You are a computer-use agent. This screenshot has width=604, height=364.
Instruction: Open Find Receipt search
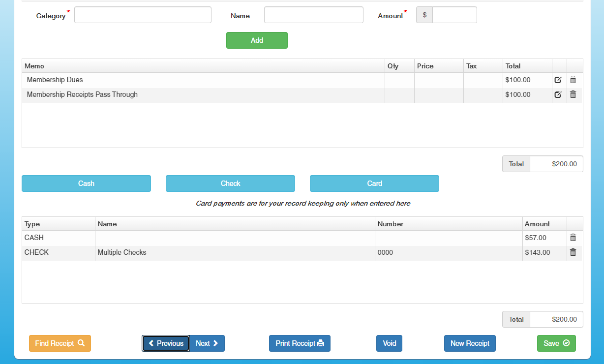point(60,343)
